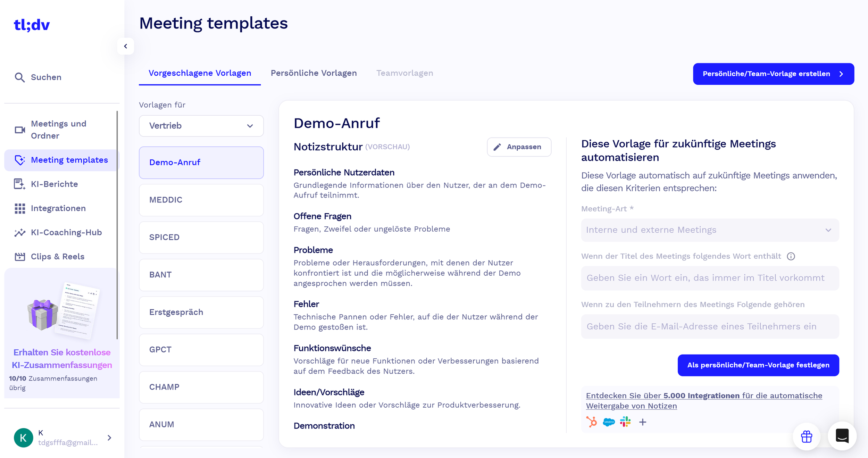Viewport: 868px width, 458px height.
Task: Click the plus icon beside Slack logo
Action: (643, 422)
